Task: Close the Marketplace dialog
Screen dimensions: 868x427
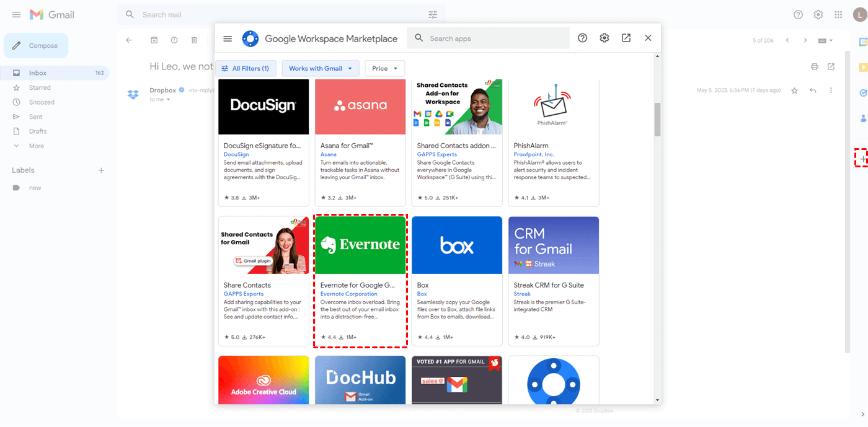Action: pos(648,38)
